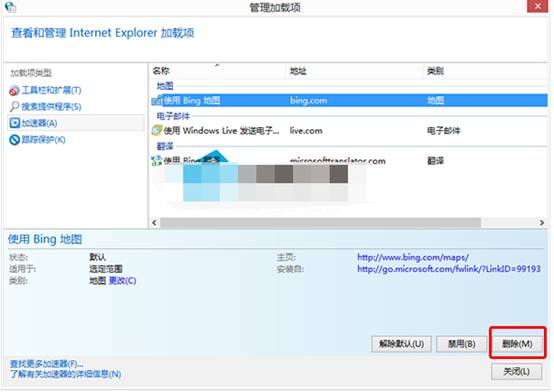The width and height of the screenshot is (554, 392).
Task: Click left arrow of horizontal scrollbar
Action: (154, 223)
